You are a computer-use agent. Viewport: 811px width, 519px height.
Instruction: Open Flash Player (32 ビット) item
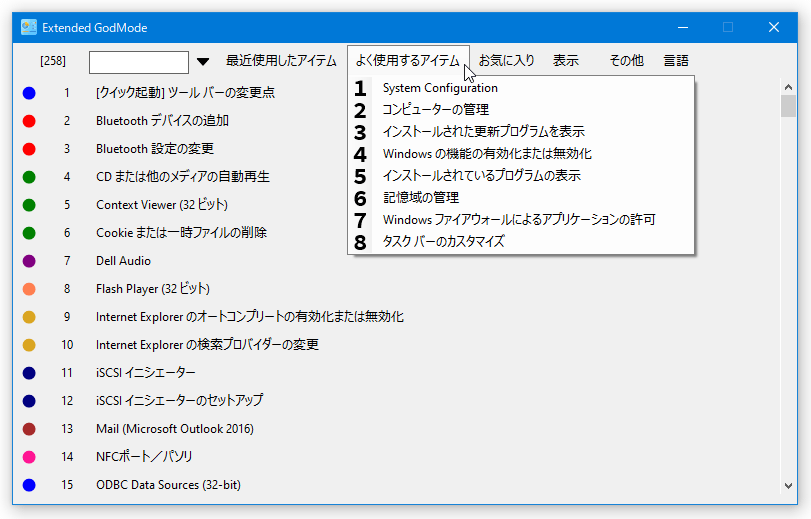153,289
